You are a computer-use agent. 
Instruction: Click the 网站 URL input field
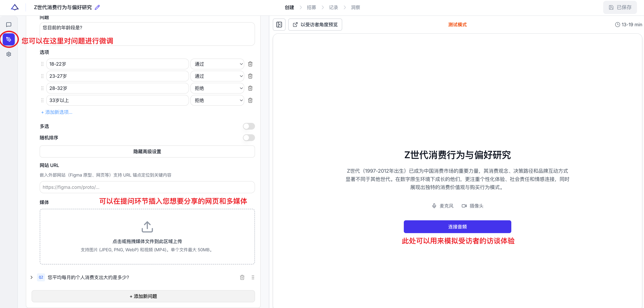click(x=147, y=187)
